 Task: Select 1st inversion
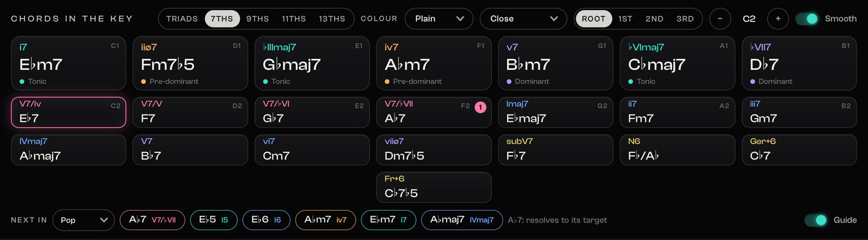pos(626,18)
